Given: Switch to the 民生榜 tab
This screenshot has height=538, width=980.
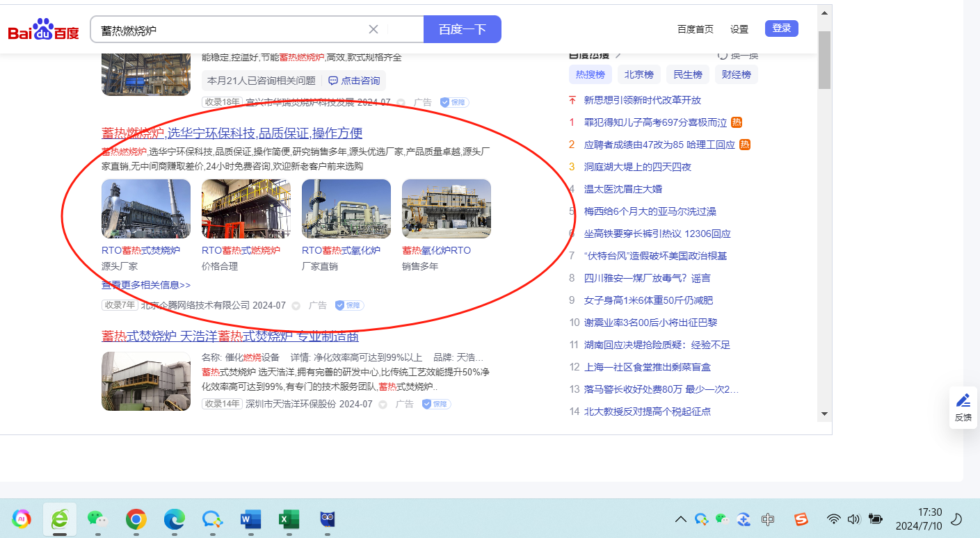Looking at the screenshot, I should pos(687,74).
